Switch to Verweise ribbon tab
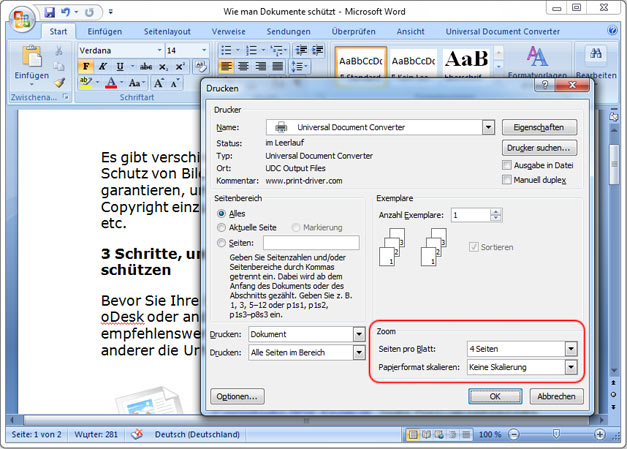 pyautogui.click(x=229, y=32)
